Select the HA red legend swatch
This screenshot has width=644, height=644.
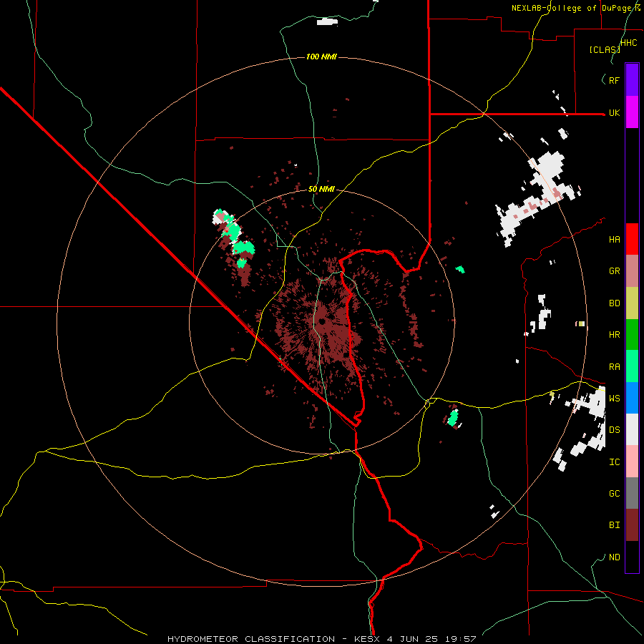632,239
